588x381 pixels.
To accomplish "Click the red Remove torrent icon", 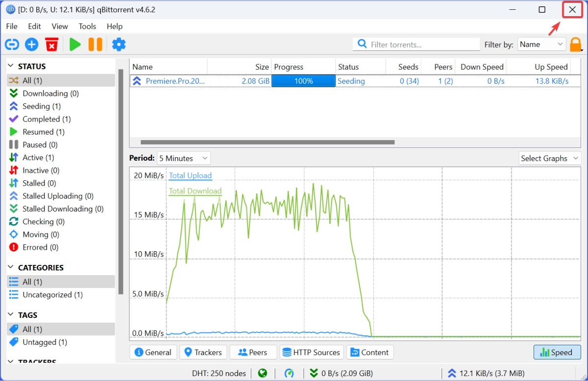I will click(x=51, y=45).
